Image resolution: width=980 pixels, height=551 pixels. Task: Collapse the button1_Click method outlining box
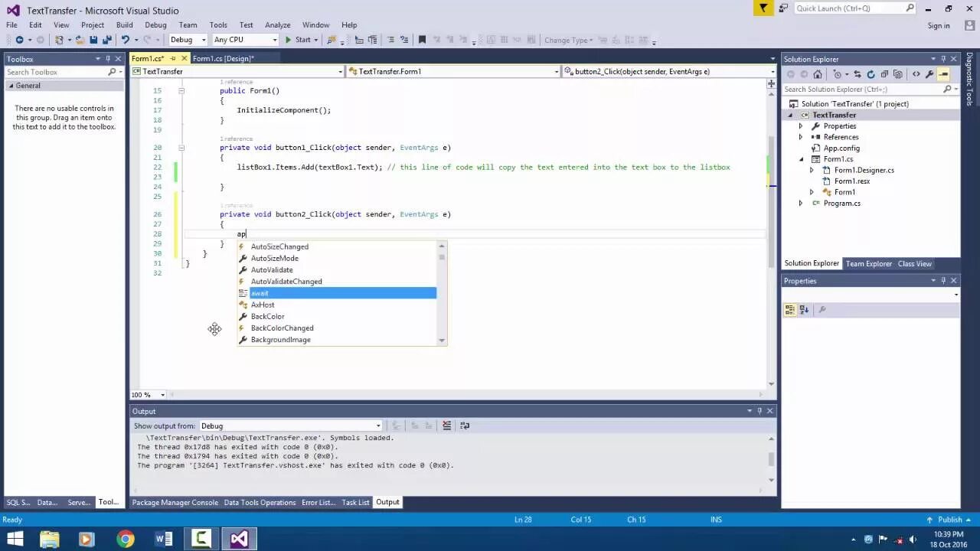click(x=181, y=148)
